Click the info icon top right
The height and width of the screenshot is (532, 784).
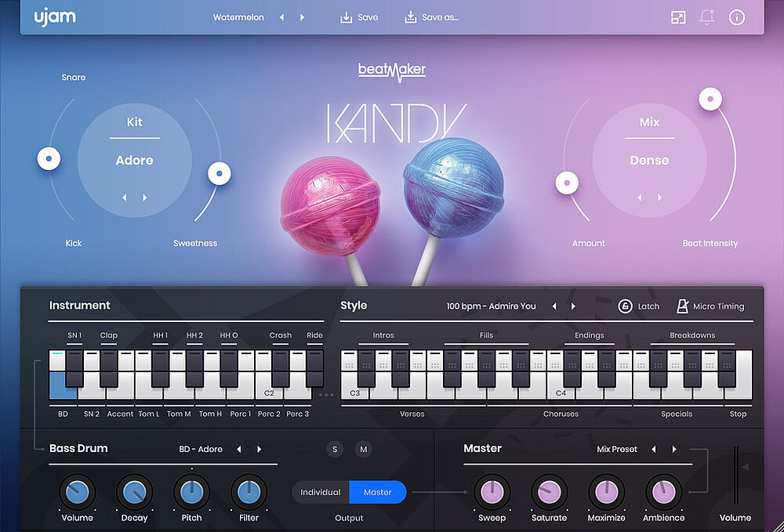tap(736, 16)
